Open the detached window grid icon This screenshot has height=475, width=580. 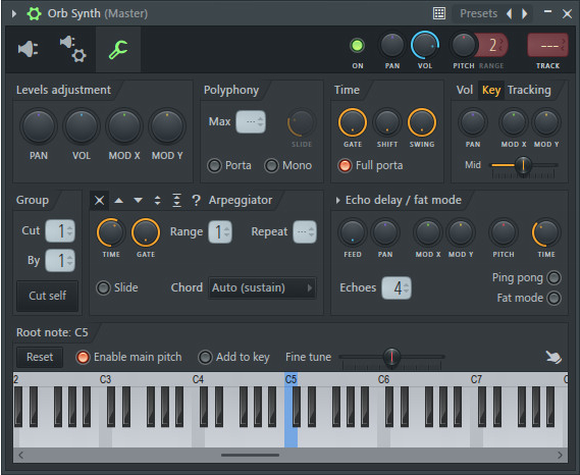[439, 13]
